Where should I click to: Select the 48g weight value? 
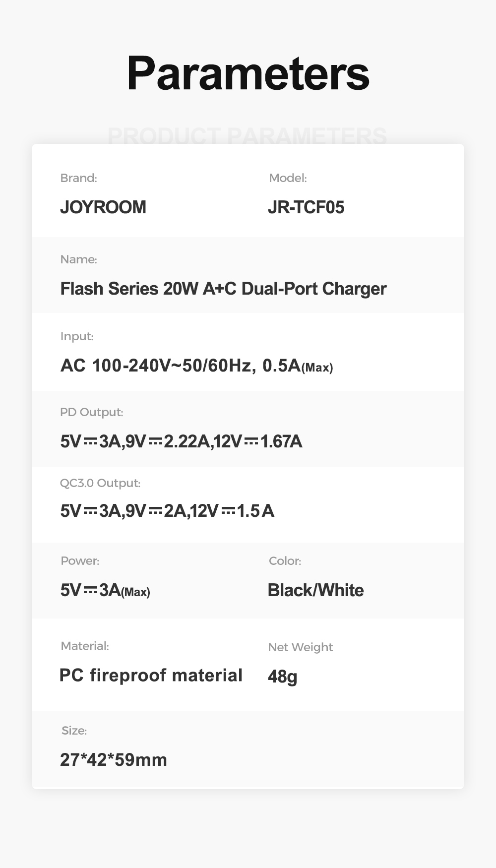[282, 676]
